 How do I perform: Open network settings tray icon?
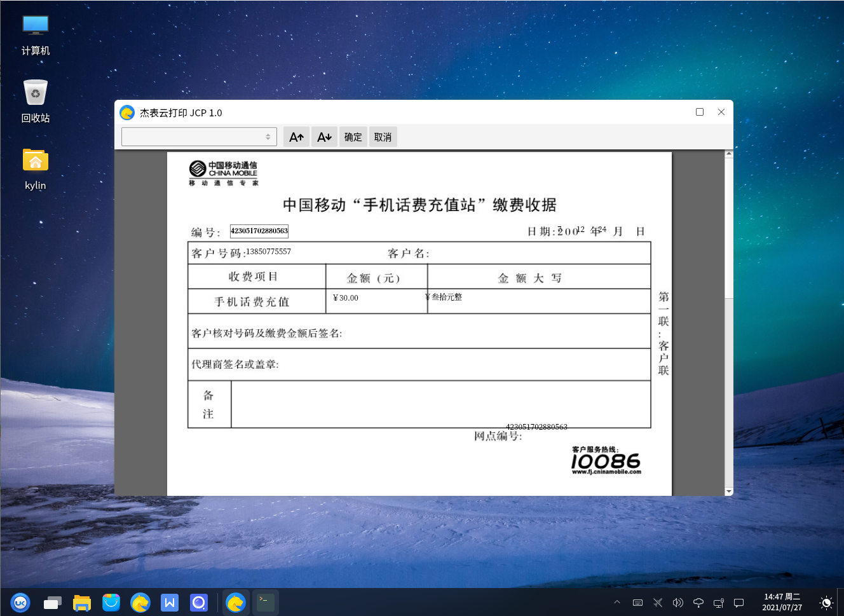(x=719, y=603)
